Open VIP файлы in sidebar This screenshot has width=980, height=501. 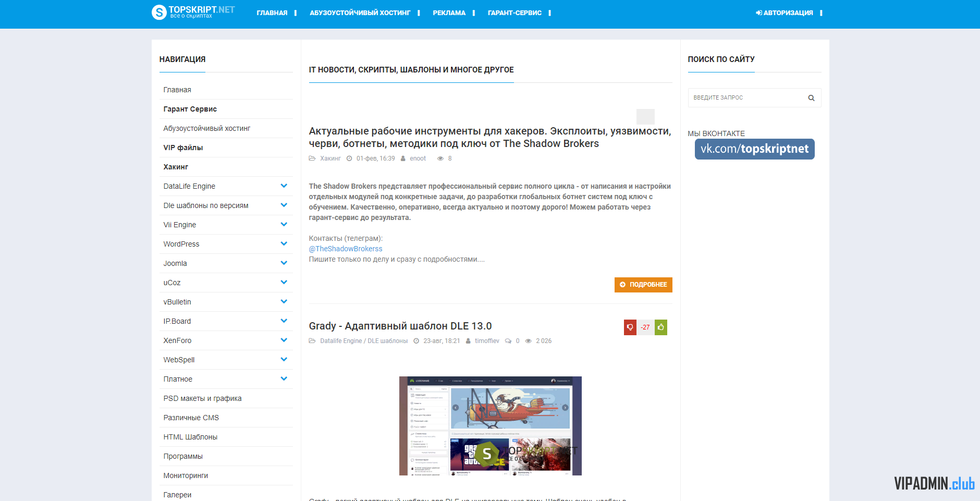[183, 148]
